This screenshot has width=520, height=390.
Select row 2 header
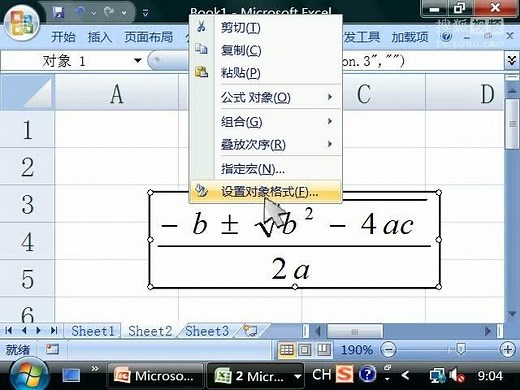coord(27,167)
